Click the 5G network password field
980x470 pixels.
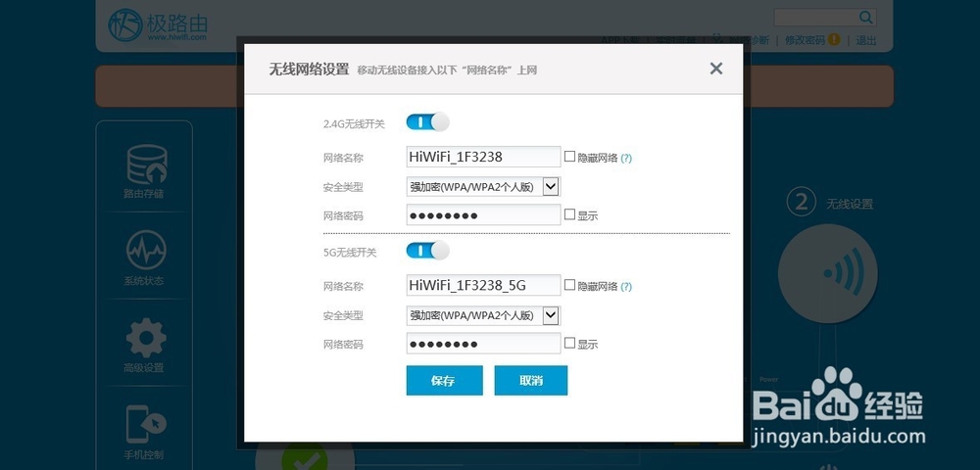483,344
